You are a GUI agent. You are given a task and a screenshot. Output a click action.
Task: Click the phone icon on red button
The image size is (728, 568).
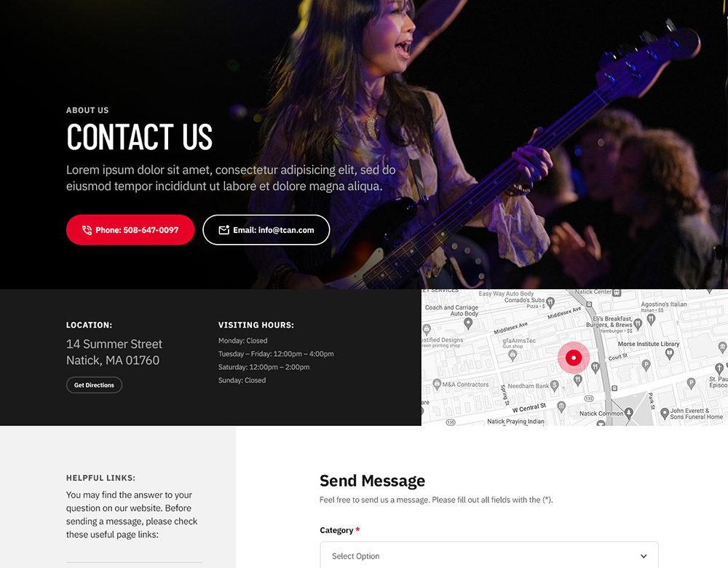click(x=87, y=230)
